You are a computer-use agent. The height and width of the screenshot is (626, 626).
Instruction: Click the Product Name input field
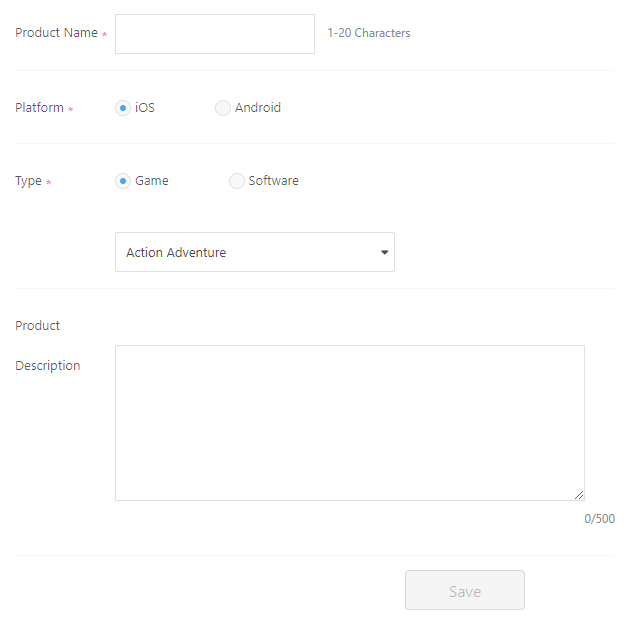point(215,34)
